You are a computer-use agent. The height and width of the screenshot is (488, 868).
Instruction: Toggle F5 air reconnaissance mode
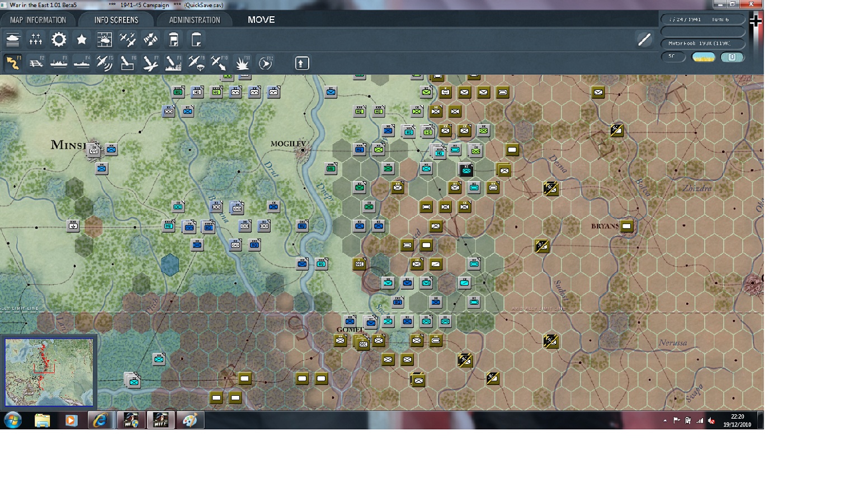pos(105,63)
